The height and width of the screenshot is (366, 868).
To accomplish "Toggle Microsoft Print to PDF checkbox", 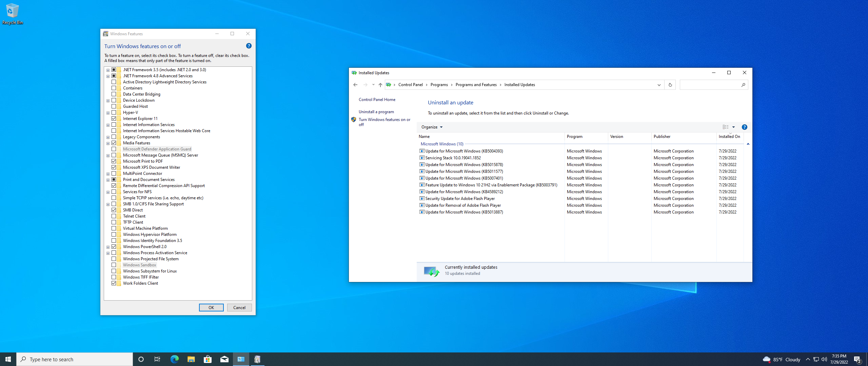I will click(114, 161).
